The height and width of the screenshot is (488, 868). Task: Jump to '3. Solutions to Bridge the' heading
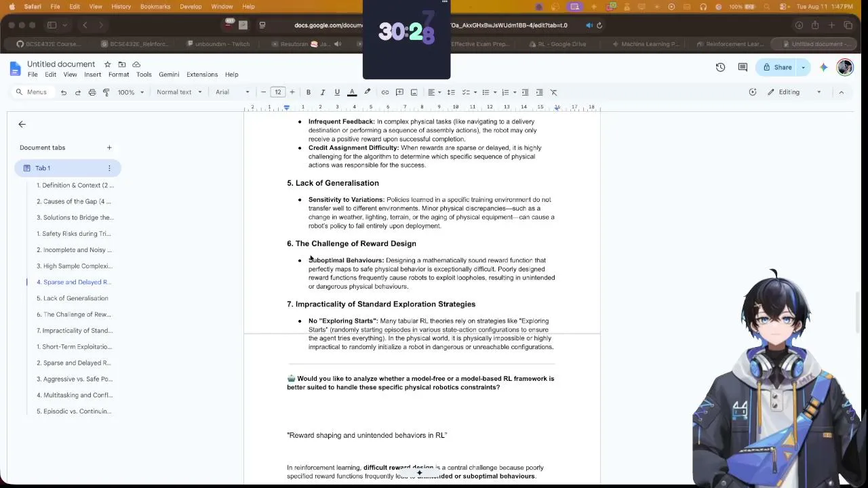pyautogui.click(x=75, y=218)
